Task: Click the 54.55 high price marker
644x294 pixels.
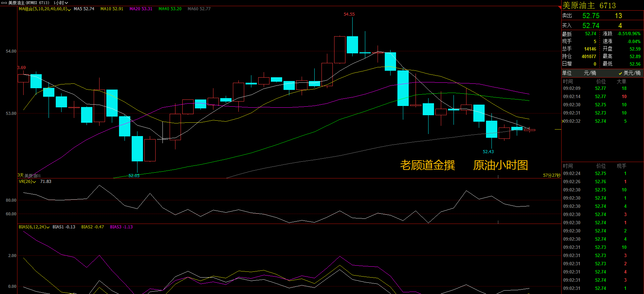Action: 349,14
